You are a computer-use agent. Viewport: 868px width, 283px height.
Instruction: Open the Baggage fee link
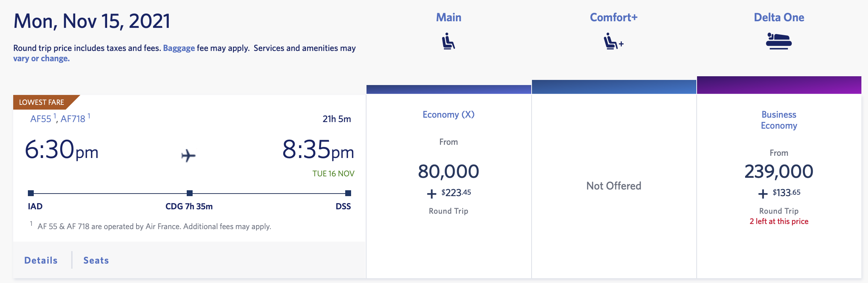pos(179,48)
